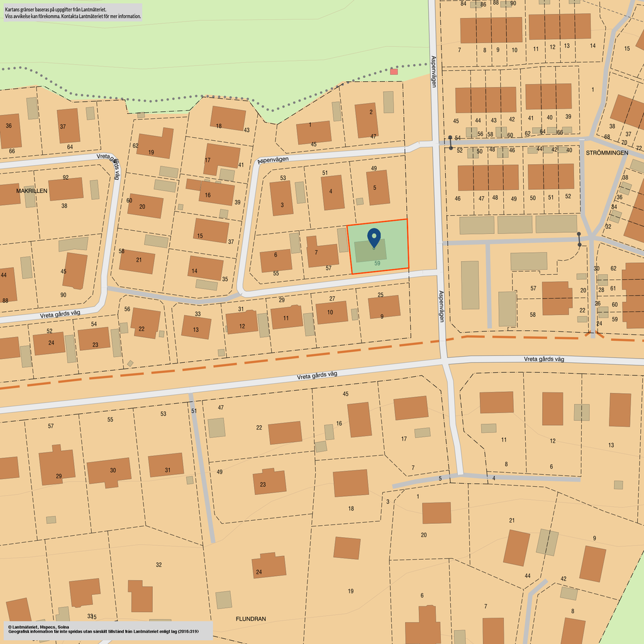Click the MAKRILLEN block label
644x644 pixels.
[x=36, y=190]
